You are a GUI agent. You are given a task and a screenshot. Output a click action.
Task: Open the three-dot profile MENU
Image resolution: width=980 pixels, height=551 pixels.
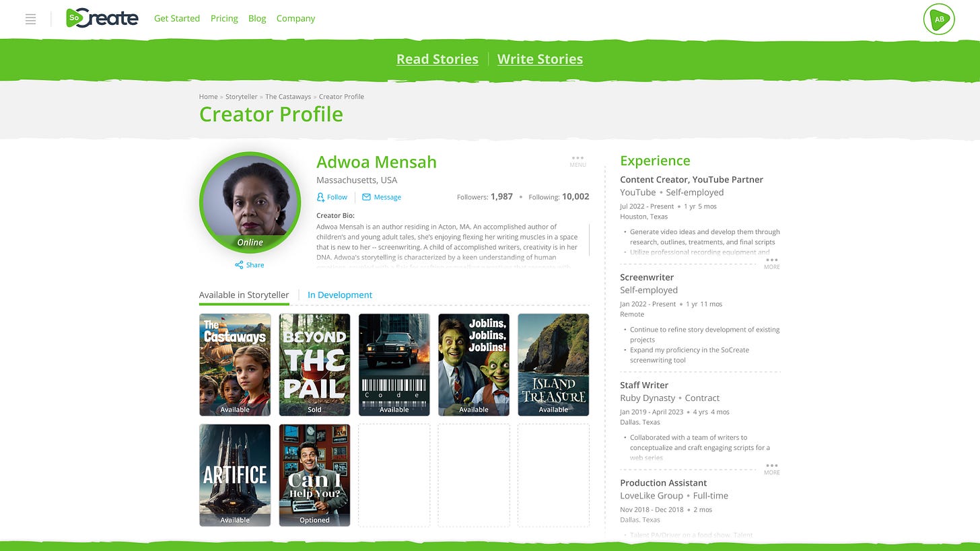pyautogui.click(x=577, y=161)
